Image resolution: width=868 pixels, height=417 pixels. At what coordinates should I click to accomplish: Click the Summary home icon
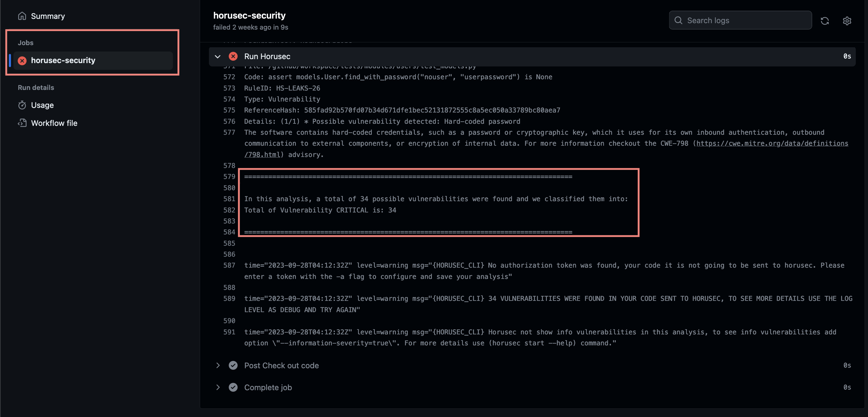22,16
